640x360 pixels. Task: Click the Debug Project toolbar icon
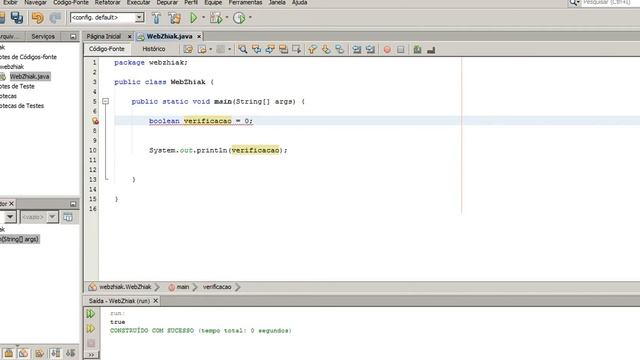[216, 18]
